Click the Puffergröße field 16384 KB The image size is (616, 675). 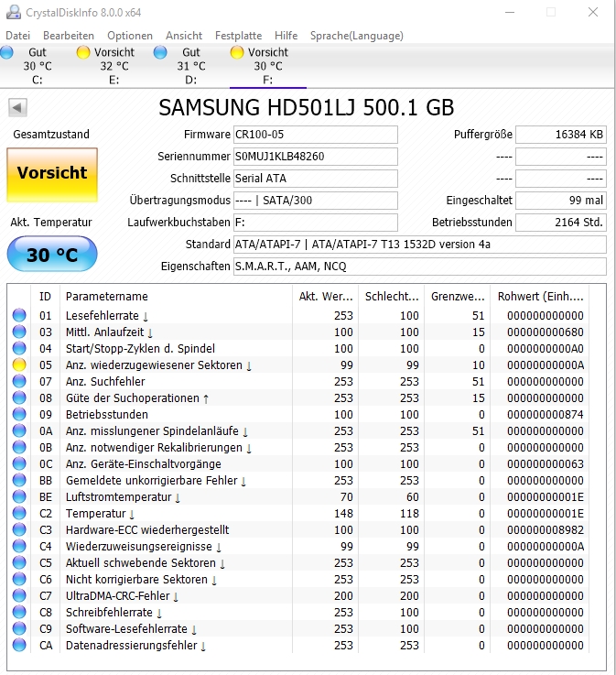click(561, 135)
